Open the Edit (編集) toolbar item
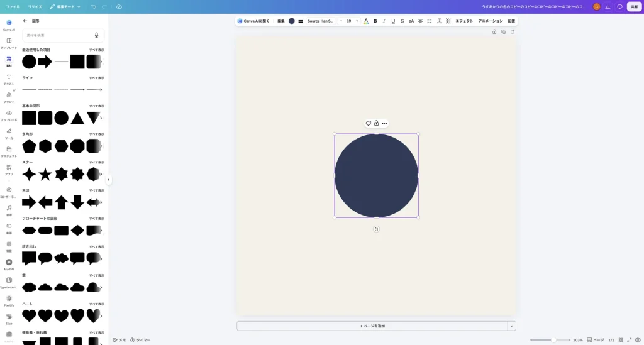Screen dimensions: 644x345 pyautogui.click(x=281, y=21)
